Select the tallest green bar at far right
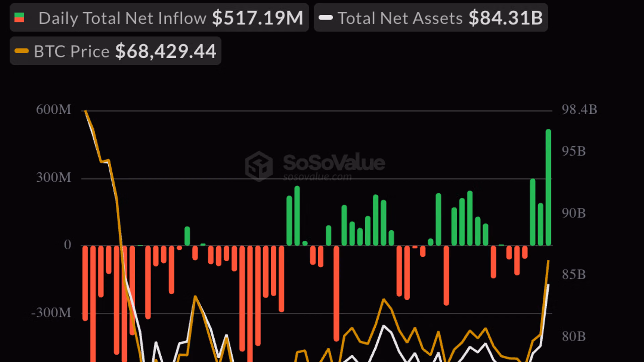 click(x=548, y=187)
